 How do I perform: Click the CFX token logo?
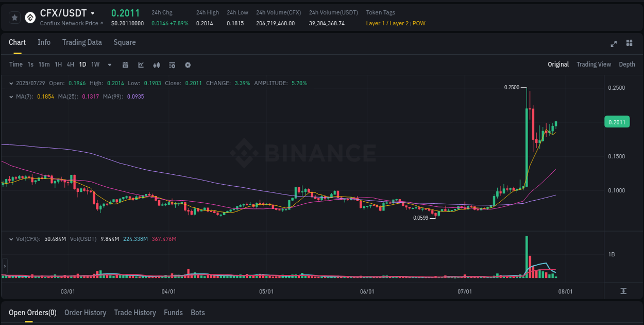(30, 18)
